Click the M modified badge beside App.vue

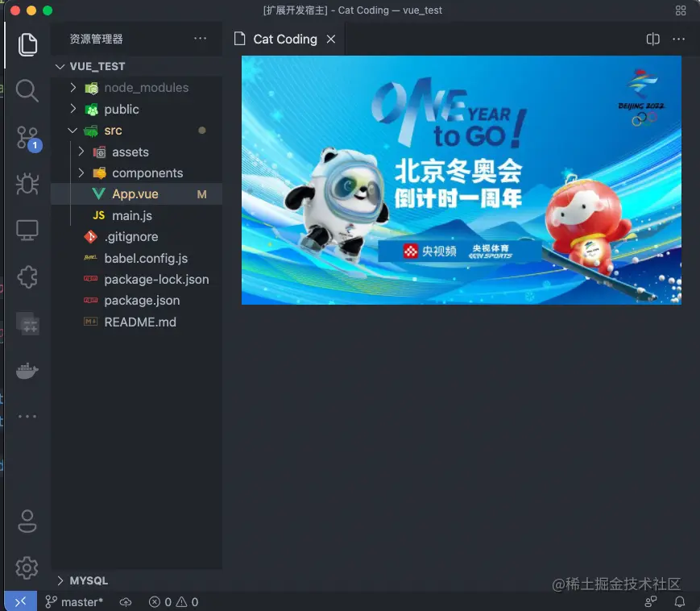click(202, 194)
